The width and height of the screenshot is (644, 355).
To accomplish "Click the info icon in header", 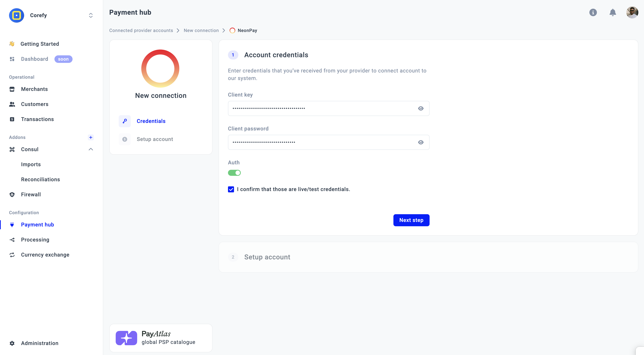I will [x=593, y=12].
